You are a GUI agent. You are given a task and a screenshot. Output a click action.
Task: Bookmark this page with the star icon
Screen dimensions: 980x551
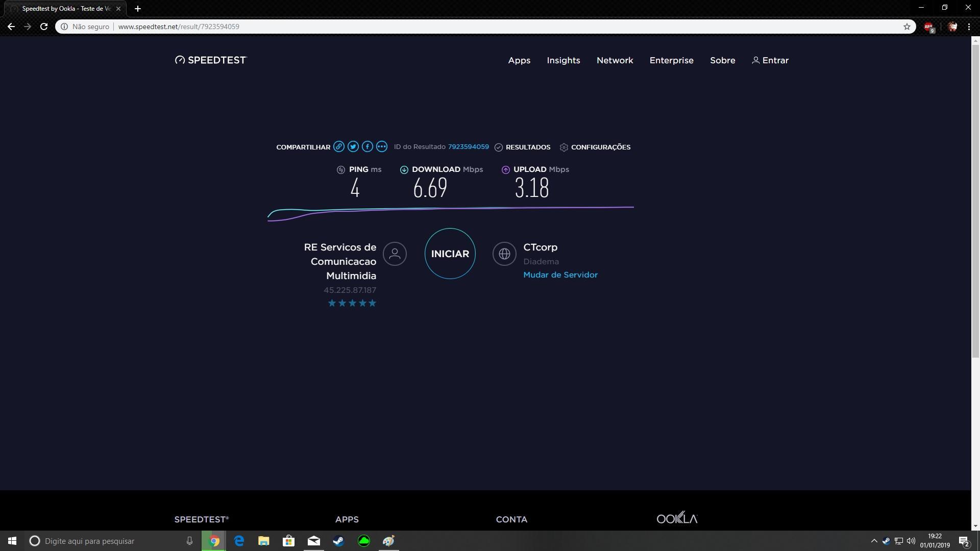(907, 27)
